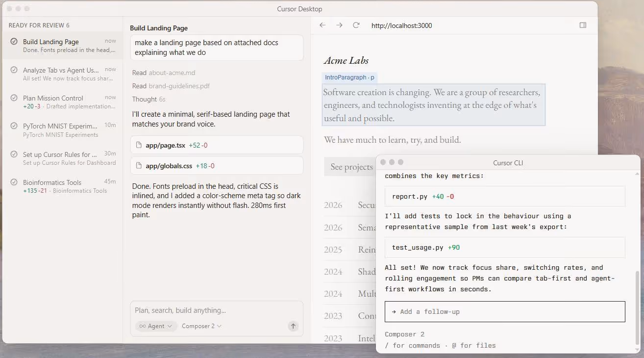Click the user prompt message bubble
Screen dimensions: 644x358
pyautogui.click(x=217, y=48)
